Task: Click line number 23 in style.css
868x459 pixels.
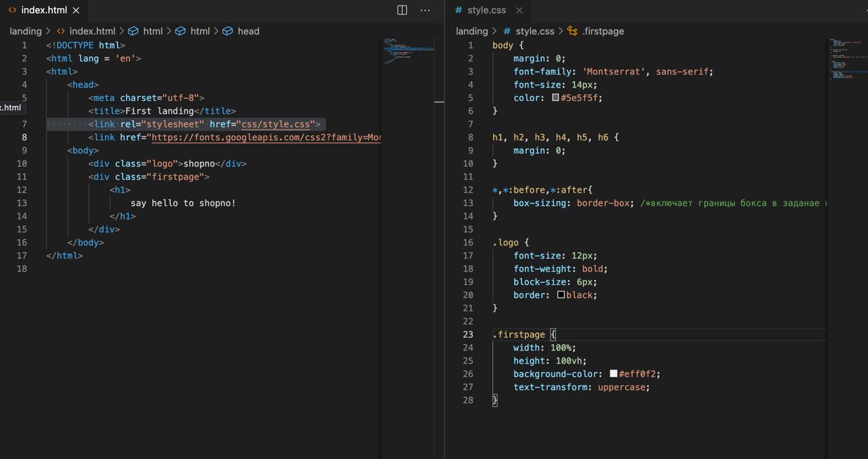Action: [468, 334]
